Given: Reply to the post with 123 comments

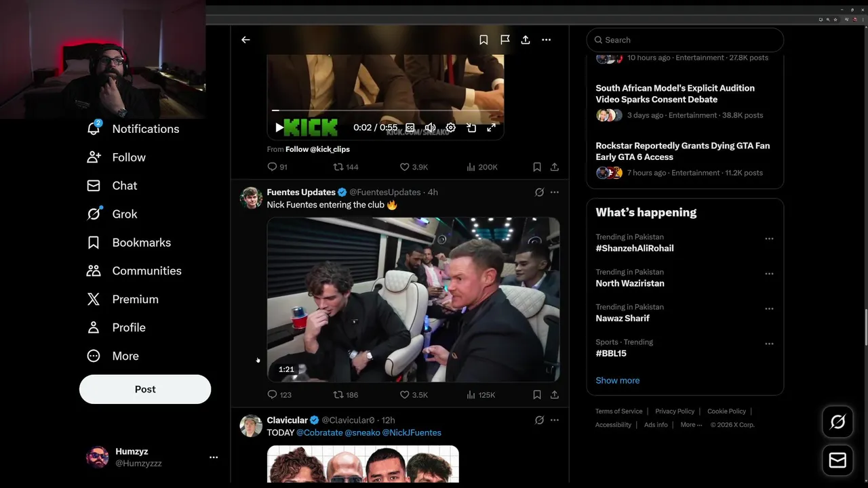Looking at the screenshot, I should (x=279, y=394).
